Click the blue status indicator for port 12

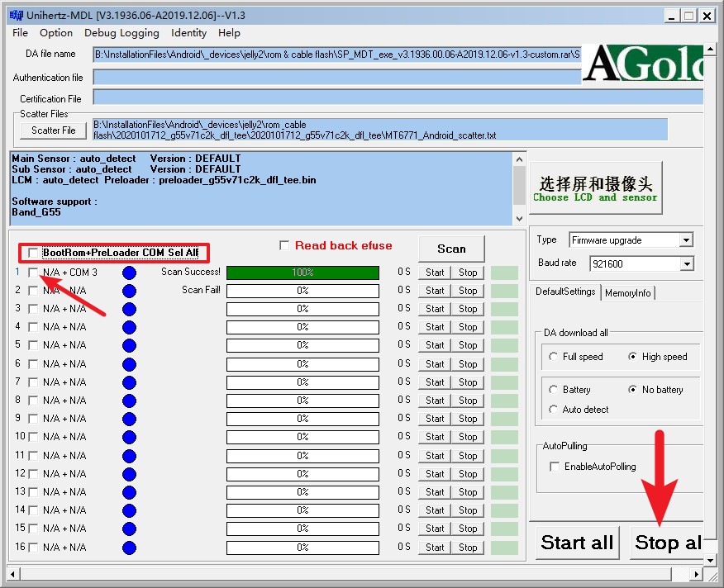(x=129, y=474)
